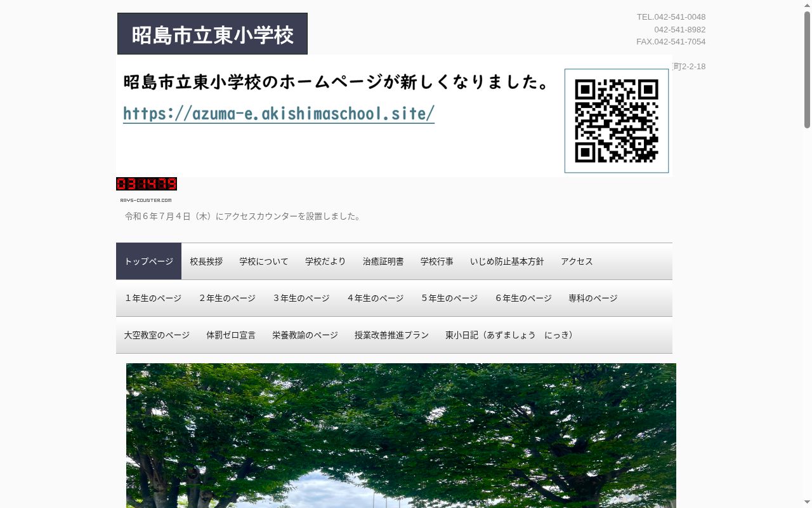The image size is (812, 508).
Task: Click the red access counter
Action: pos(147,184)
